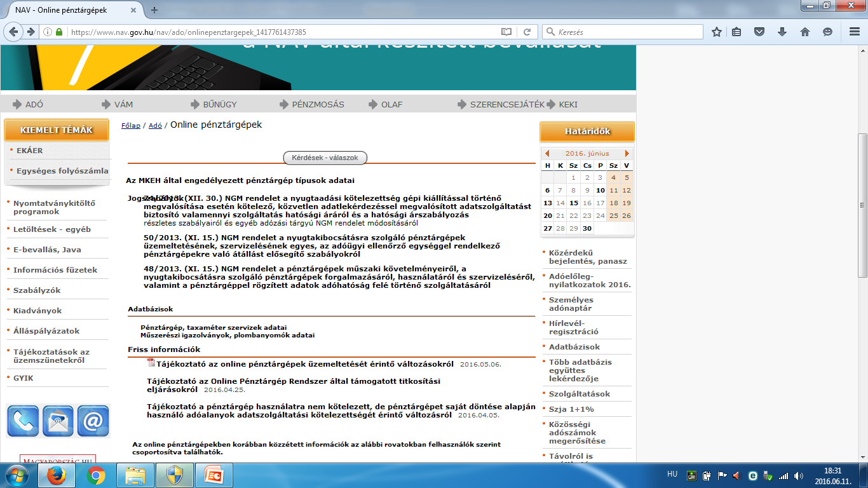Open Egységes folyószámla link
This screenshot has width=868, height=488.
(x=62, y=171)
